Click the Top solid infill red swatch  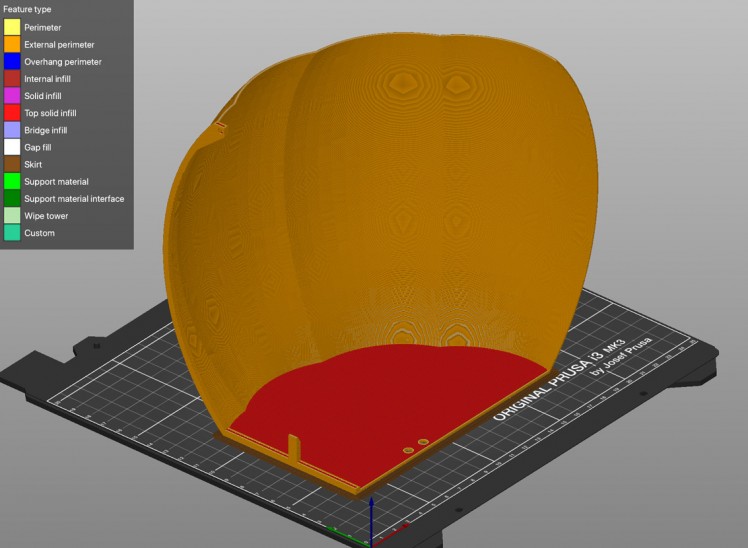tap(12, 113)
